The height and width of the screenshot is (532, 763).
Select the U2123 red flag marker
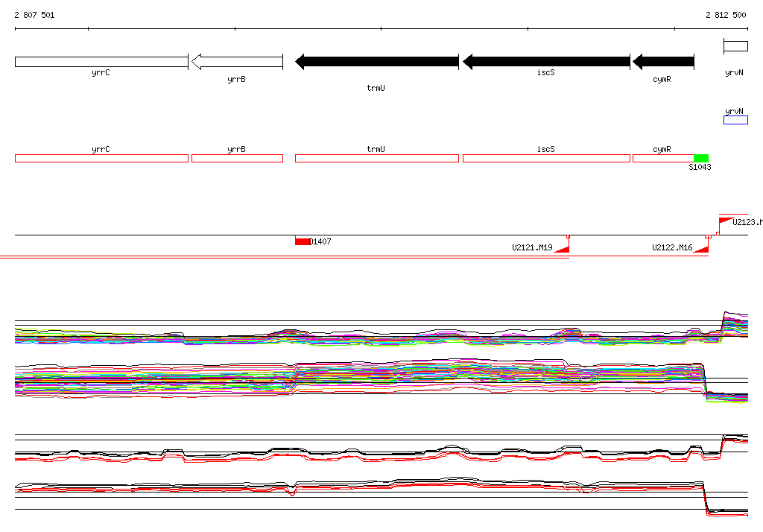(x=726, y=221)
